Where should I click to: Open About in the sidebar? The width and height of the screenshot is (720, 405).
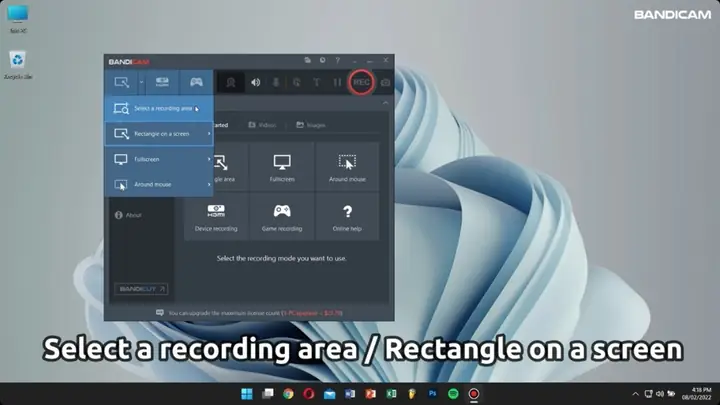[x=128, y=215]
